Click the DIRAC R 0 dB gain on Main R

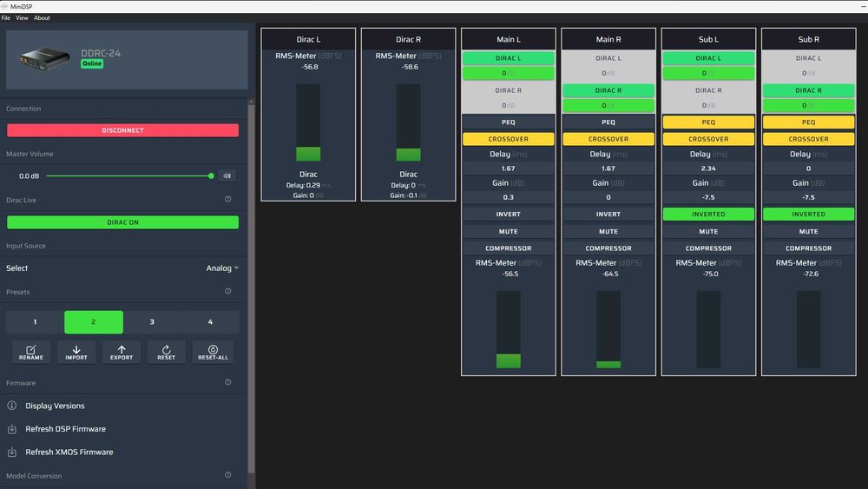(608, 105)
